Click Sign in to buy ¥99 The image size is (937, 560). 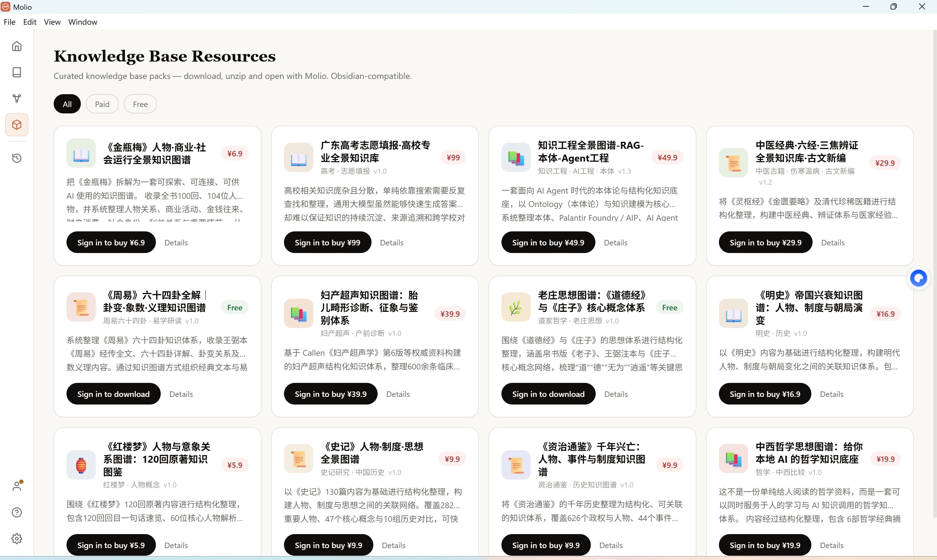(327, 242)
